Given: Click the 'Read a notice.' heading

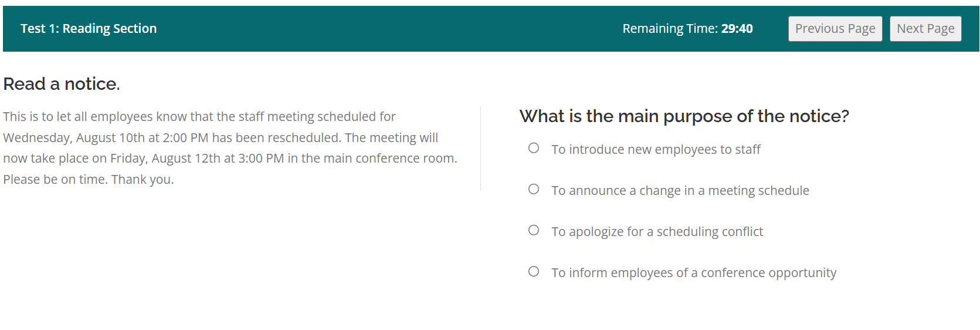Looking at the screenshot, I should tap(62, 84).
